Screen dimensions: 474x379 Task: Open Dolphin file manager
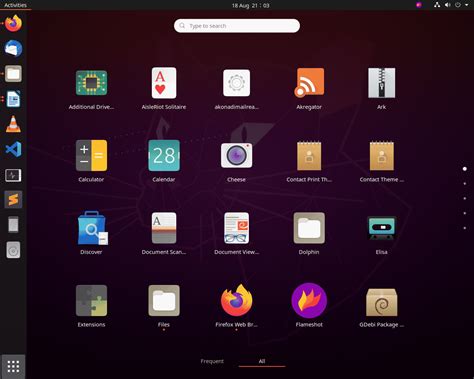coord(309,228)
